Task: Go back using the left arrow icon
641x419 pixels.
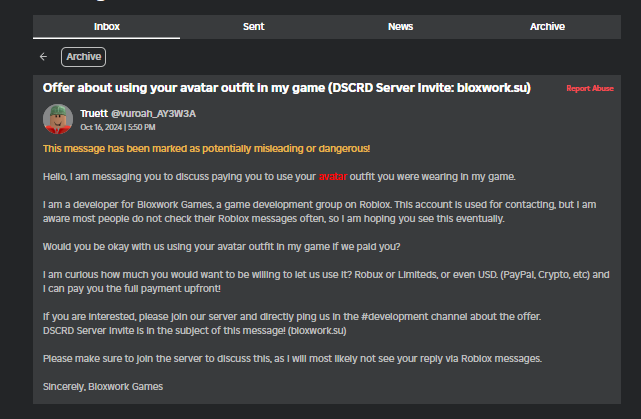Action: point(43,57)
